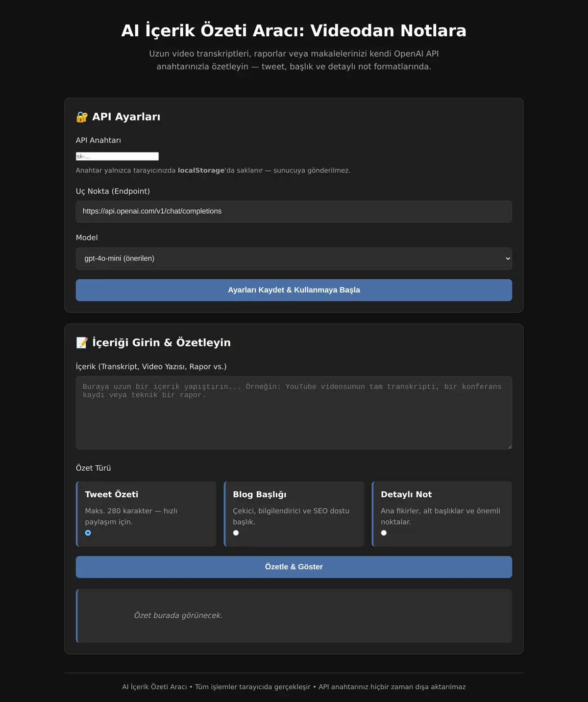Click the Uç Nokta endpoint URL field
This screenshot has width=588, height=702.
click(294, 212)
